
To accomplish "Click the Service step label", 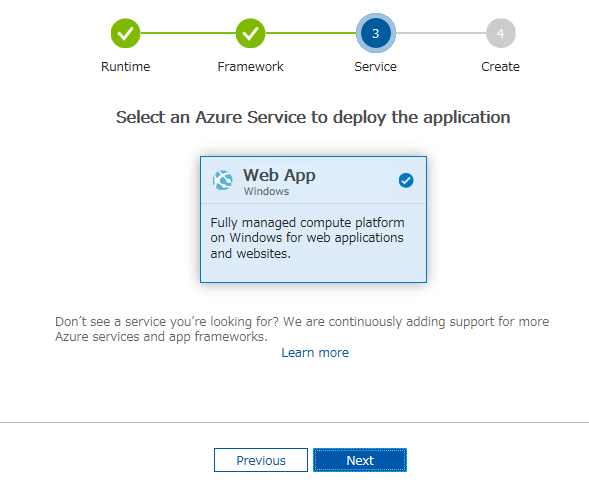I will pyautogui.click(x=376, y=67).
